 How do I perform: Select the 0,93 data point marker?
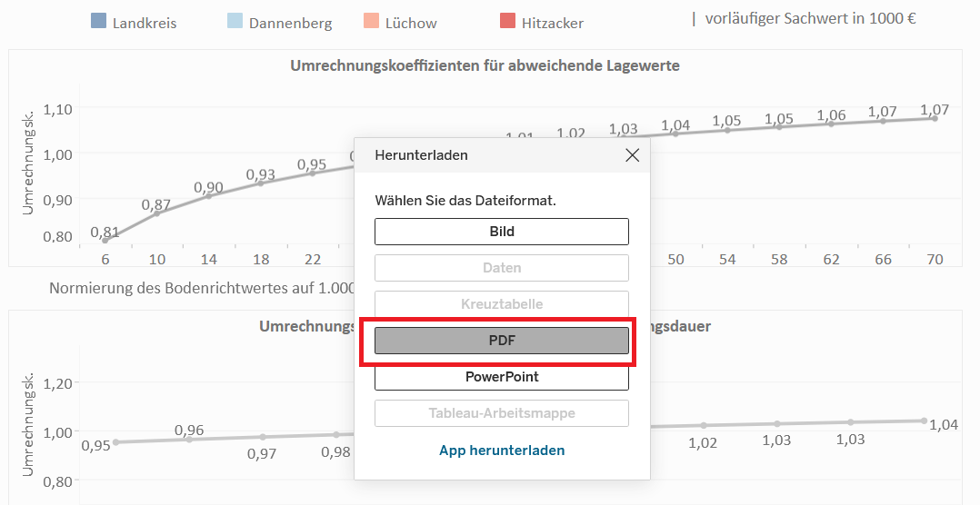coord(261,183)
